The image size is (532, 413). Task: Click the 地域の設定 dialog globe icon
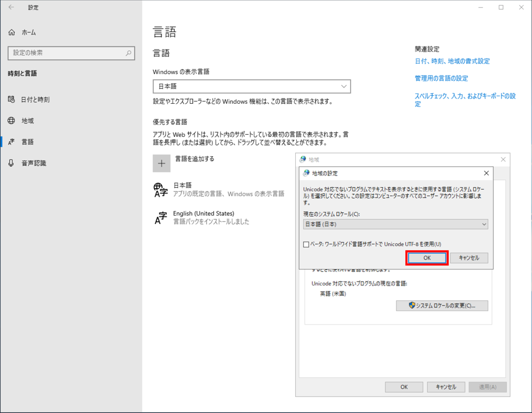click(x=306, y=173)
